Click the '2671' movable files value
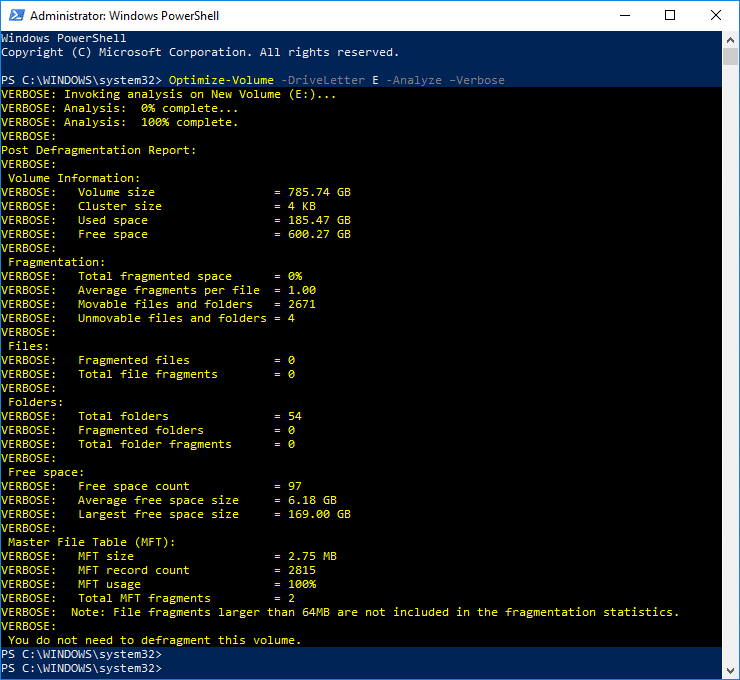Viewport: 740px width, 680px height. [302, 304]
